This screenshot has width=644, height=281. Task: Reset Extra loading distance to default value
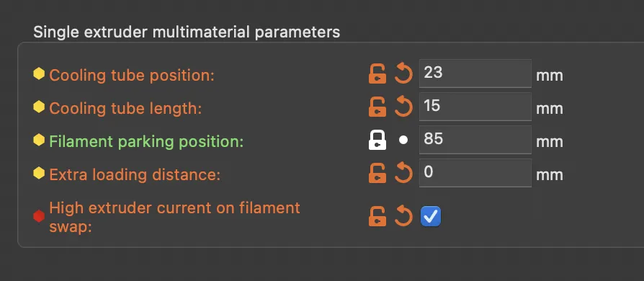[403, 174]
